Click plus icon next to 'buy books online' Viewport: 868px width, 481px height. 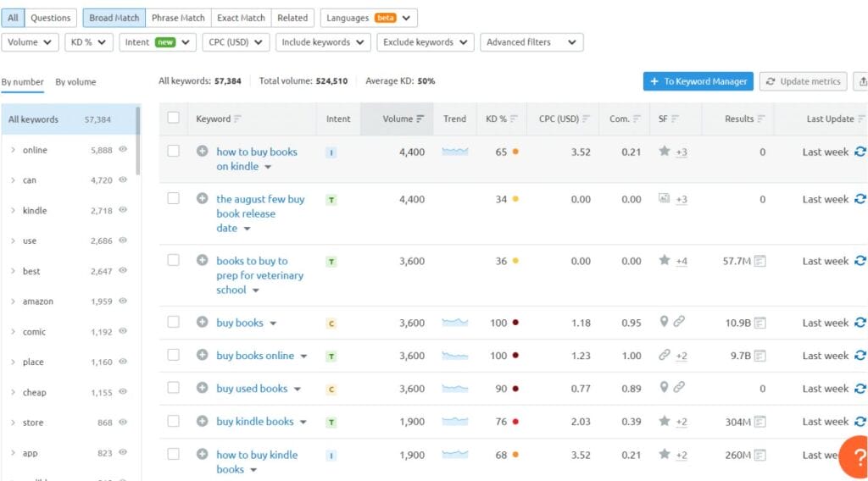click(202, 355)
